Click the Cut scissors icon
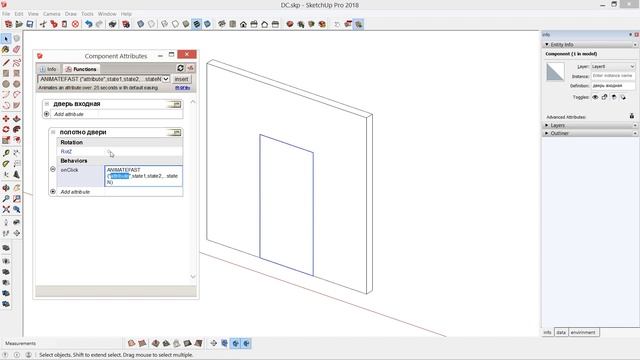This screenshot has width=640, height=360. coord(43,24)
